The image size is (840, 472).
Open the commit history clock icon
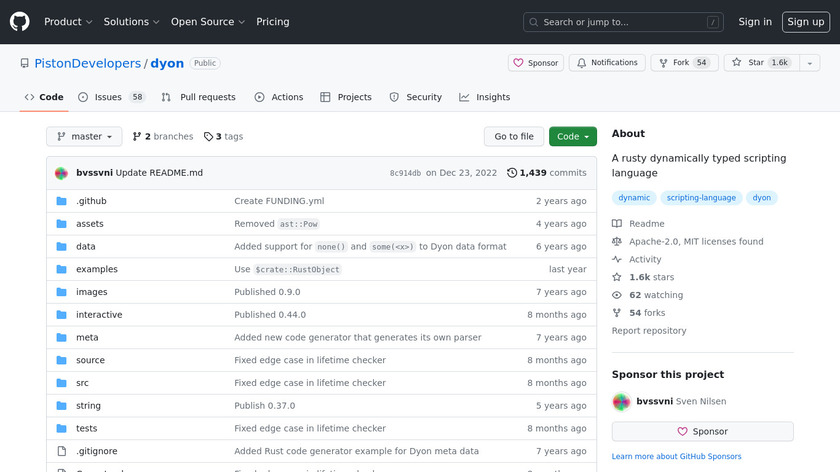point(512,173)
